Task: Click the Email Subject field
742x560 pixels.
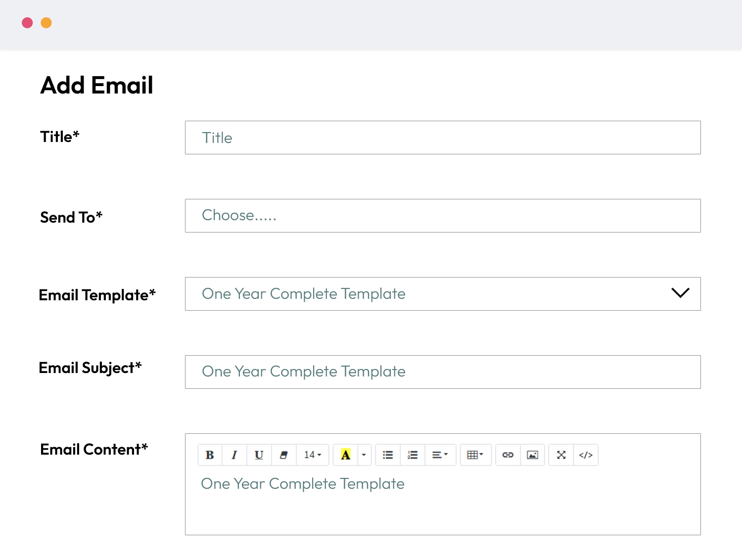Action: [443, 372]
